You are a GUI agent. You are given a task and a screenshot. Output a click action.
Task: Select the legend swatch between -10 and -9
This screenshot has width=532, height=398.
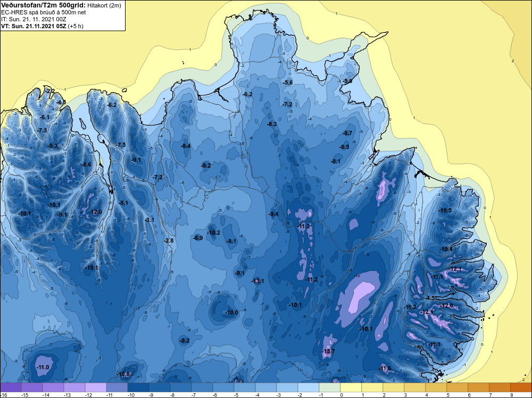point(138,387)
